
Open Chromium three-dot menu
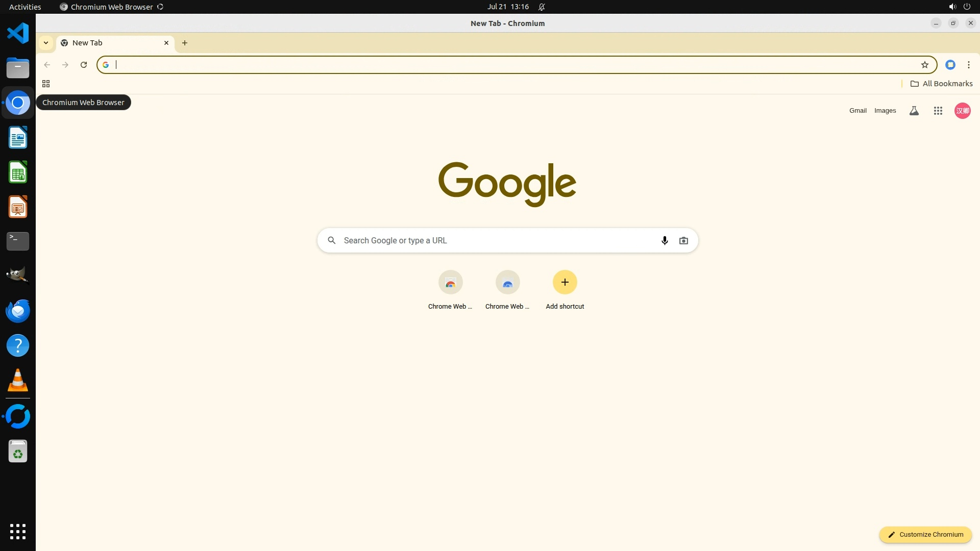(968, 65)
